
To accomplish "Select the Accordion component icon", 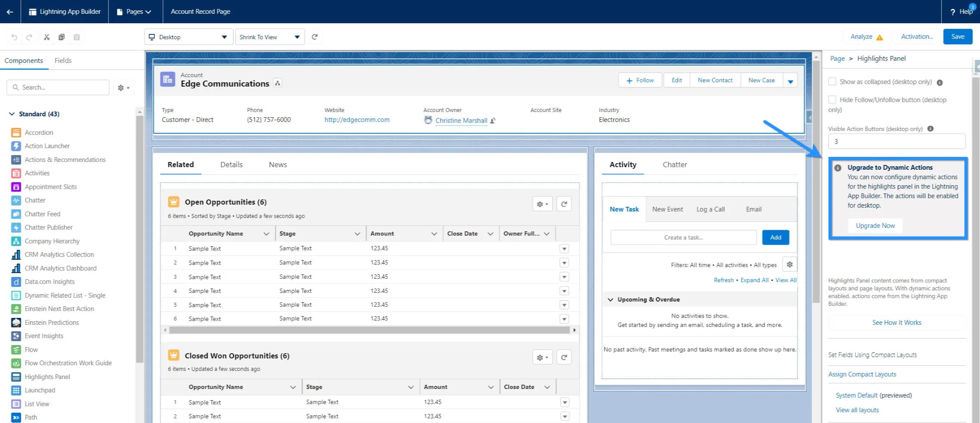I will pyautogui.click(x=16, y=133).
